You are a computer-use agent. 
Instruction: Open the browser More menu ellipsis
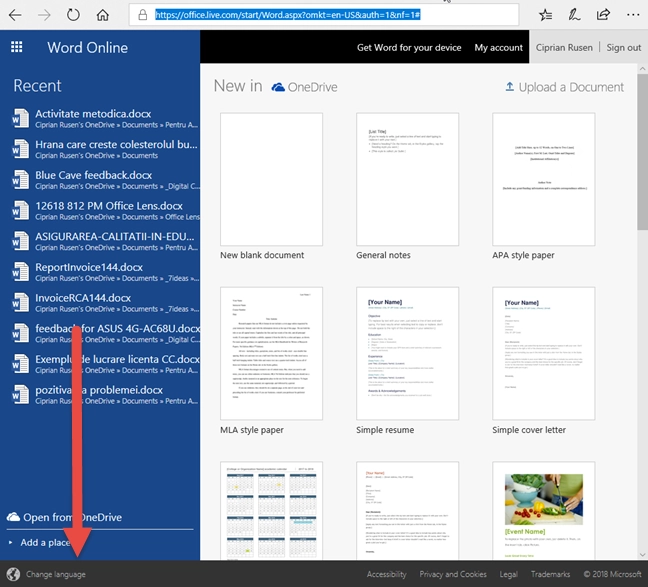pyautogui.click(x=633, y=15)
